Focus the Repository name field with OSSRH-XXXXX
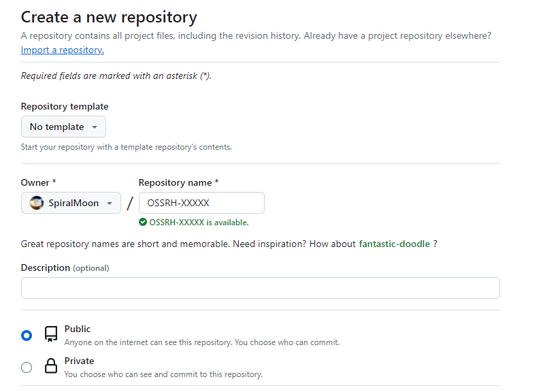The image size is (543, 392). click(201, 203)
